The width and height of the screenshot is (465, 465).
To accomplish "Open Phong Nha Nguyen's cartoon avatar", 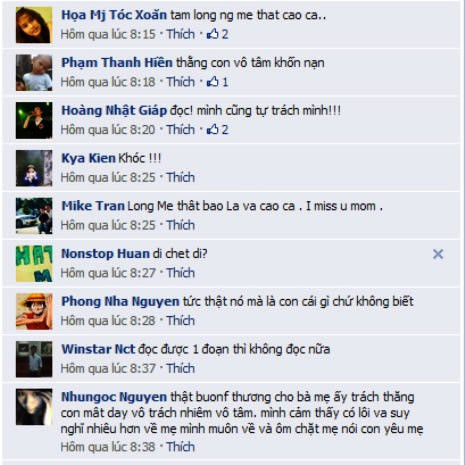I will click(34, 311).
